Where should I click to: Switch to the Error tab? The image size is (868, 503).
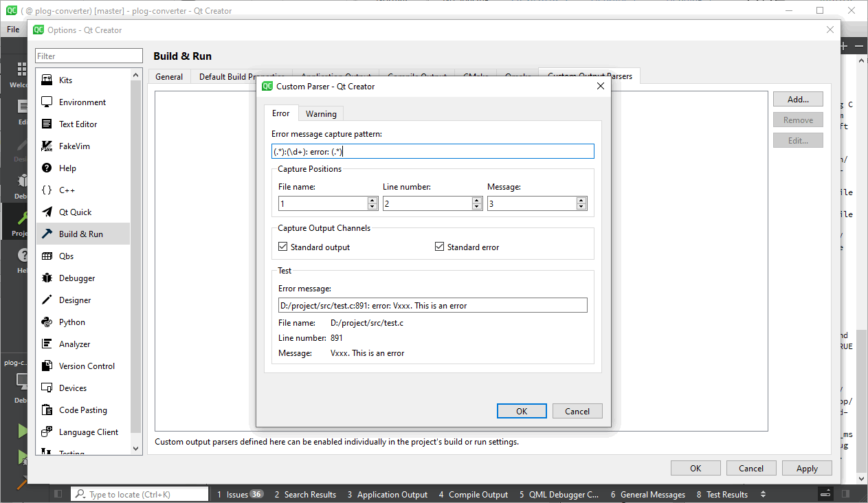(x=280, y=113)
